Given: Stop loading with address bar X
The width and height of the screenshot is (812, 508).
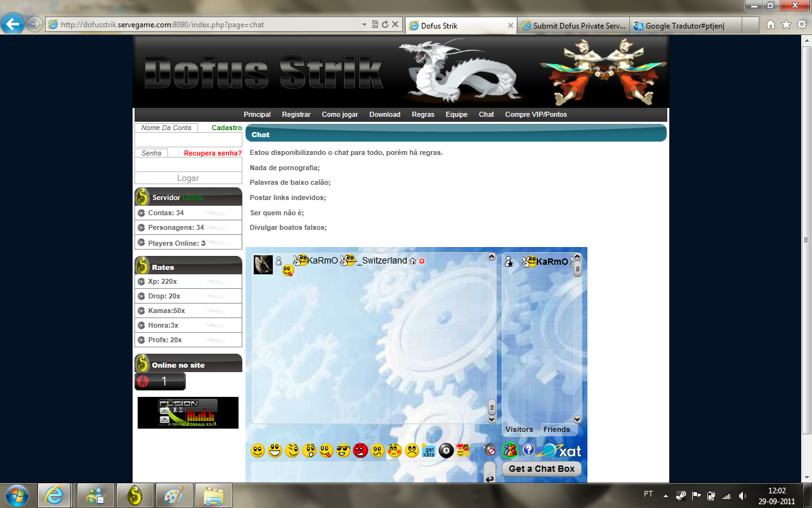Looking at the screenshot, I should coord(395,25).
